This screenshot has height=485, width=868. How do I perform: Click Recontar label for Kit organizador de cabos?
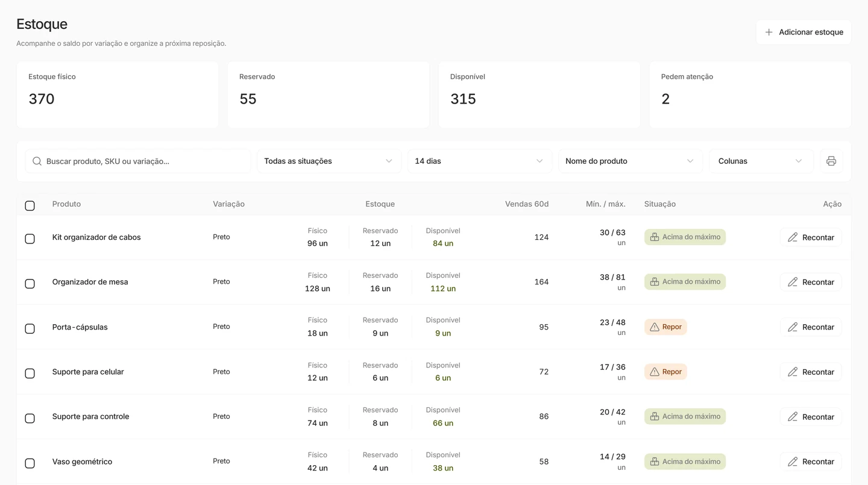pos(818,237)
